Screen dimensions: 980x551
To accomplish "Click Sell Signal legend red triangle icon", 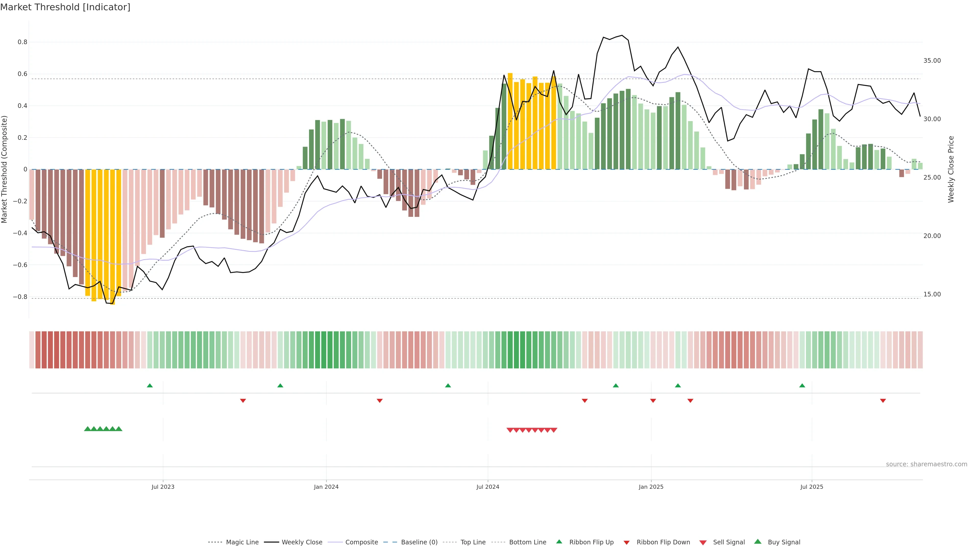I will (x=703, y=543).
